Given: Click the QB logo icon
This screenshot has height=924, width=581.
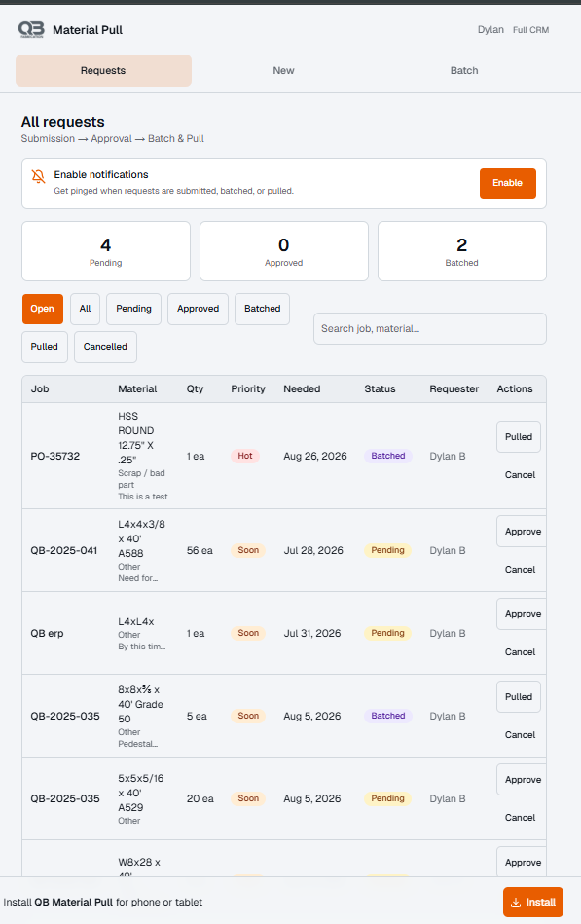Looking at the screenshot, I should point(30,29).
